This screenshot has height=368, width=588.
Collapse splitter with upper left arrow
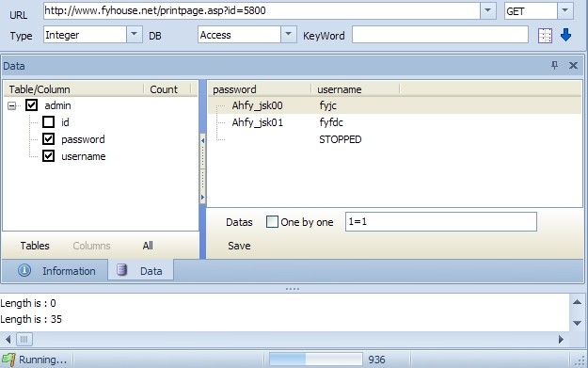pyautogui.click(x=203, y=140)
